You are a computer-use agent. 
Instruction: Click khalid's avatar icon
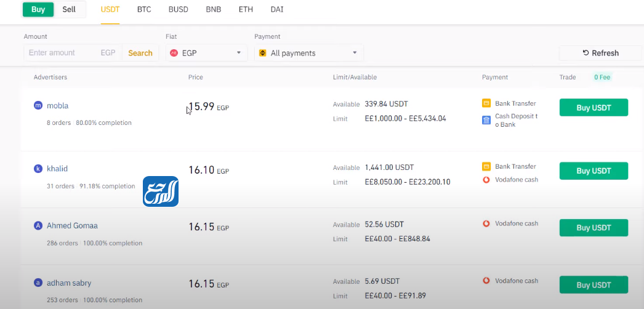click(x=38, y=169)
